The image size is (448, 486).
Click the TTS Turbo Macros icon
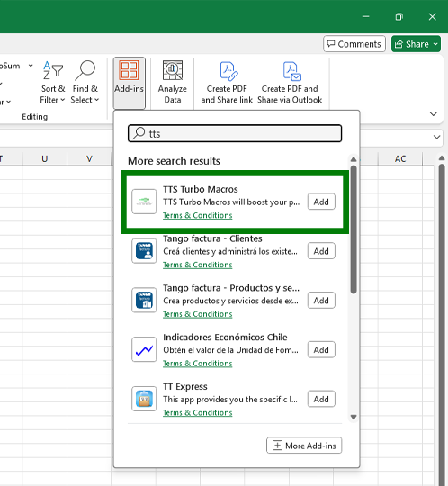click(144, 202)
